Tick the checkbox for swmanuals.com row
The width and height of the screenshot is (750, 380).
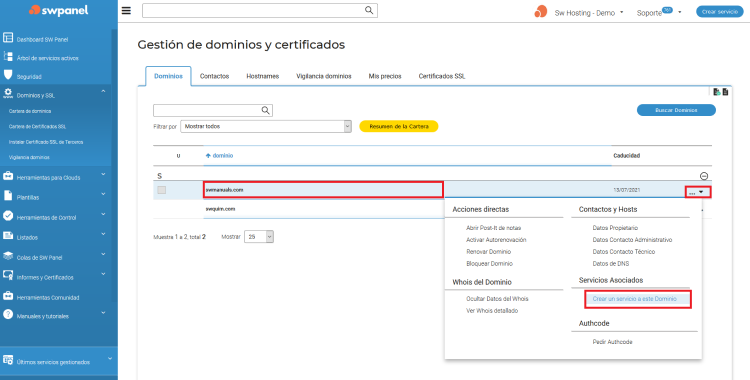(162, 190)
